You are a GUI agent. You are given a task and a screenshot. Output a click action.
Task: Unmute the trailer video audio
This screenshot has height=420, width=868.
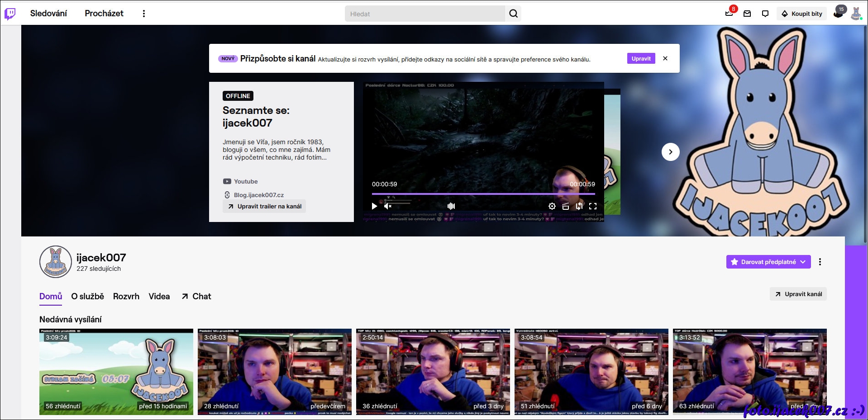[x=388, y=206]
